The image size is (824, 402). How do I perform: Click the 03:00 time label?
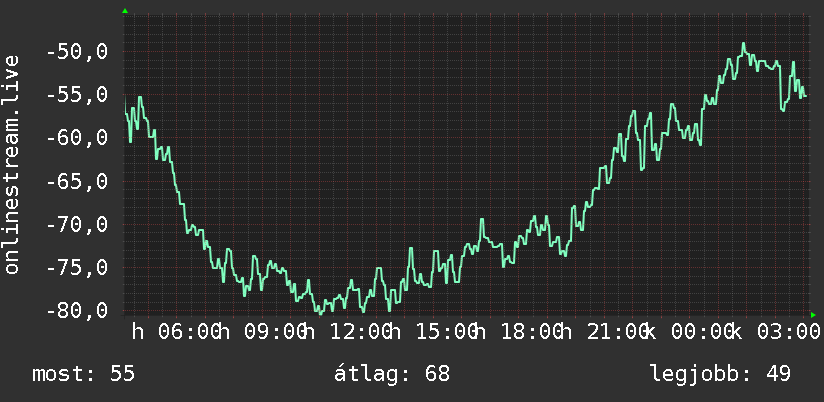pos(787,332)
